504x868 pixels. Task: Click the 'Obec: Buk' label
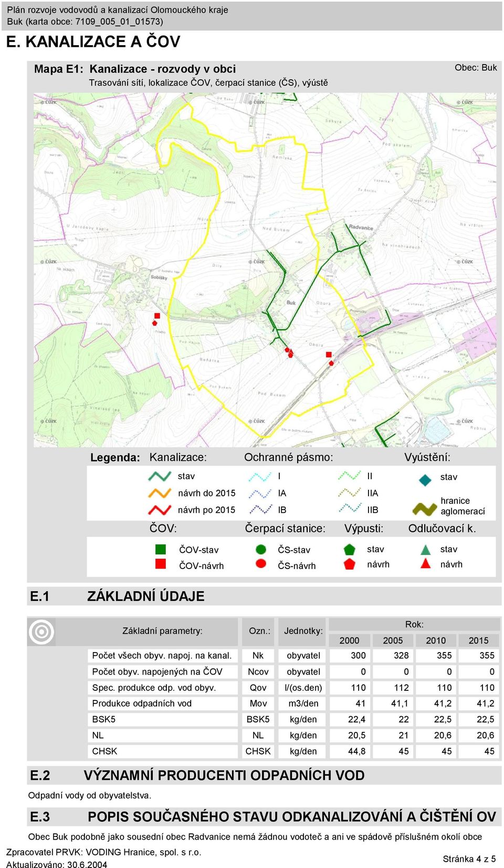tap(476, 67)
